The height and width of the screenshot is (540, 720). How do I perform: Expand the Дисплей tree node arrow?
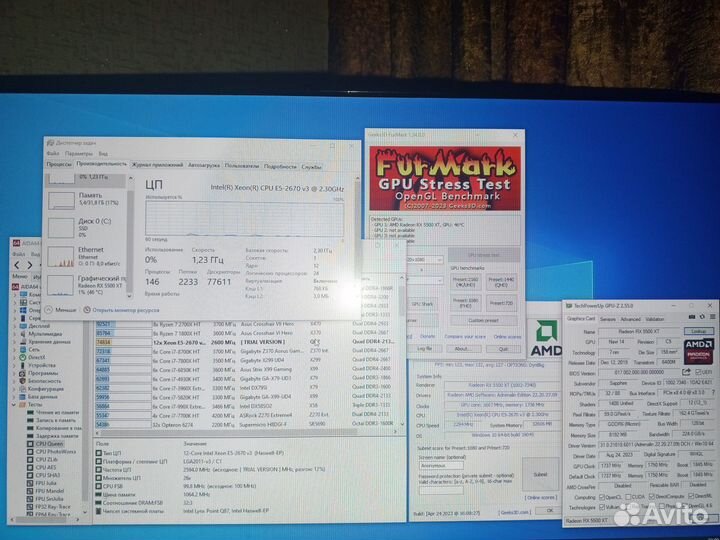point(14,326)
